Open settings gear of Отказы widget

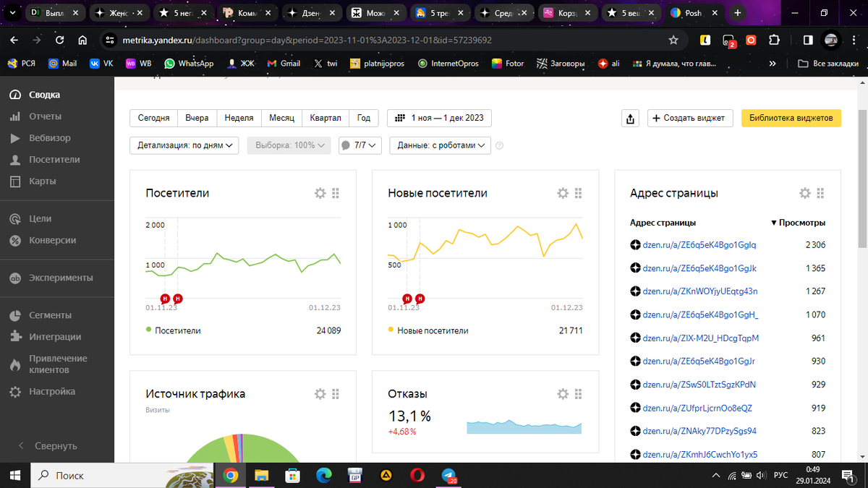(563, 394)
